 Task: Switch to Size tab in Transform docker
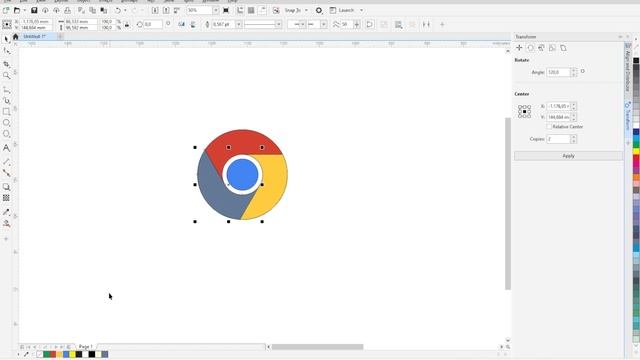click(x=552, y=48)
